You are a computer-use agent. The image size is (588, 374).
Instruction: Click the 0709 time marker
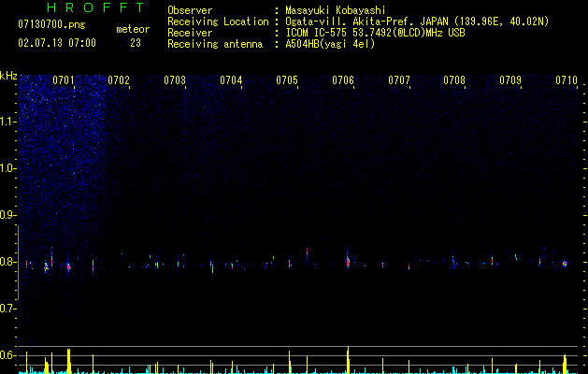510,80
